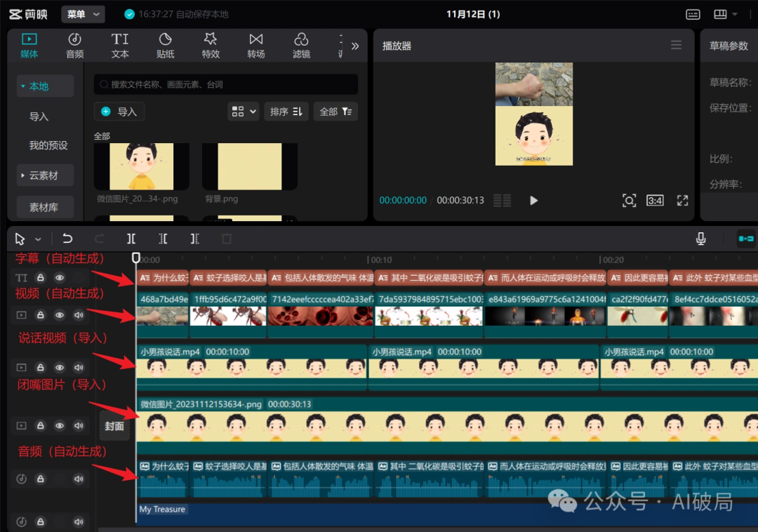Screen dimensions: 758x532
Task: Open the grid view mode dropdown
Action: (244, 112)
